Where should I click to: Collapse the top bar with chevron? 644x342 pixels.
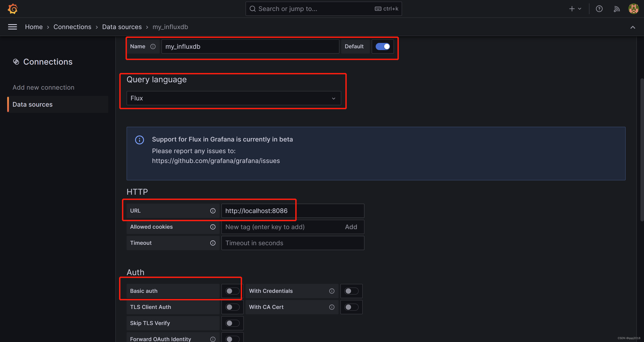[x=633, y=27]
